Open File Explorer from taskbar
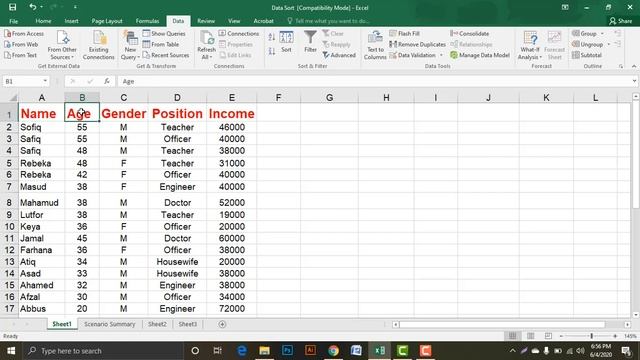Image resolution: width=640 pixels, height=360 pixels. (264, 351)
